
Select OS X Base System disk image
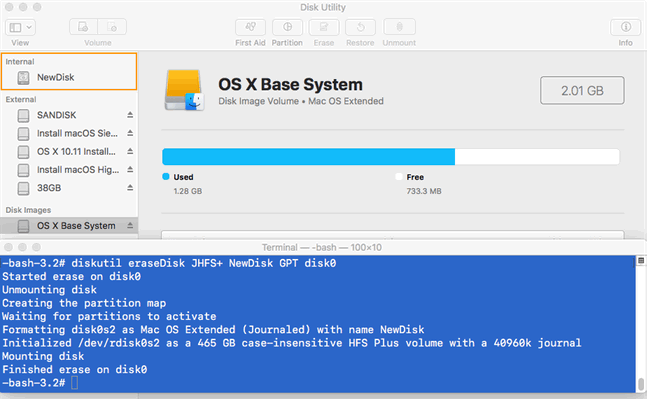coord(69,226)
